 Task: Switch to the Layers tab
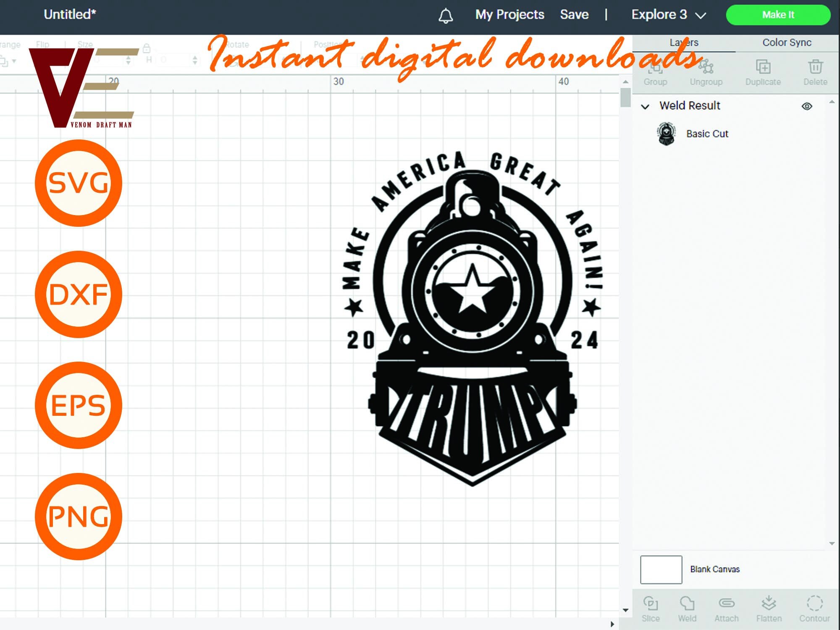(x=684, y=42)
